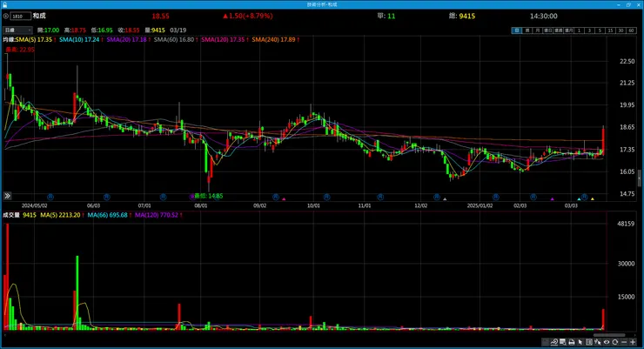Open the 日線 period dropdown
Screen dimensions: 644x349
17,30
